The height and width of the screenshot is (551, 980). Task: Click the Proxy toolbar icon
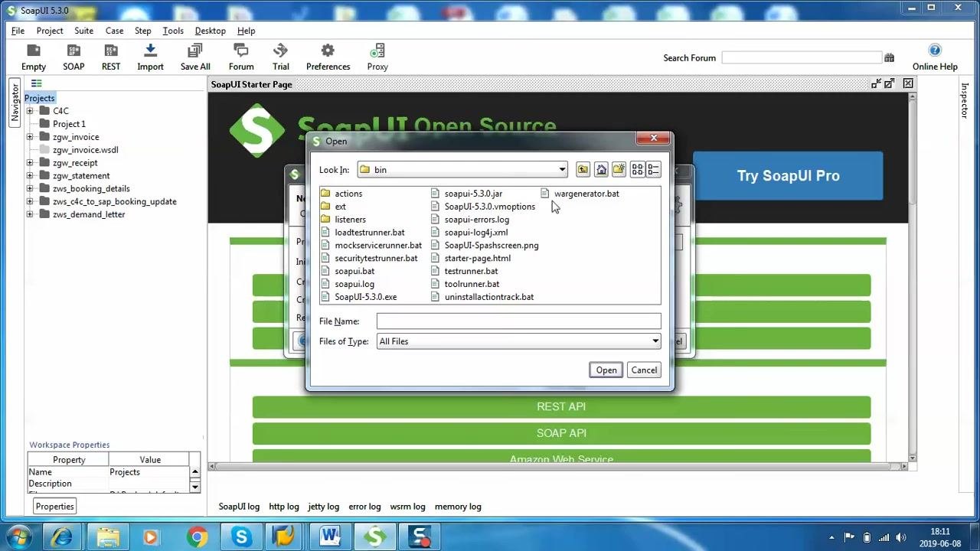coord(377,57)
